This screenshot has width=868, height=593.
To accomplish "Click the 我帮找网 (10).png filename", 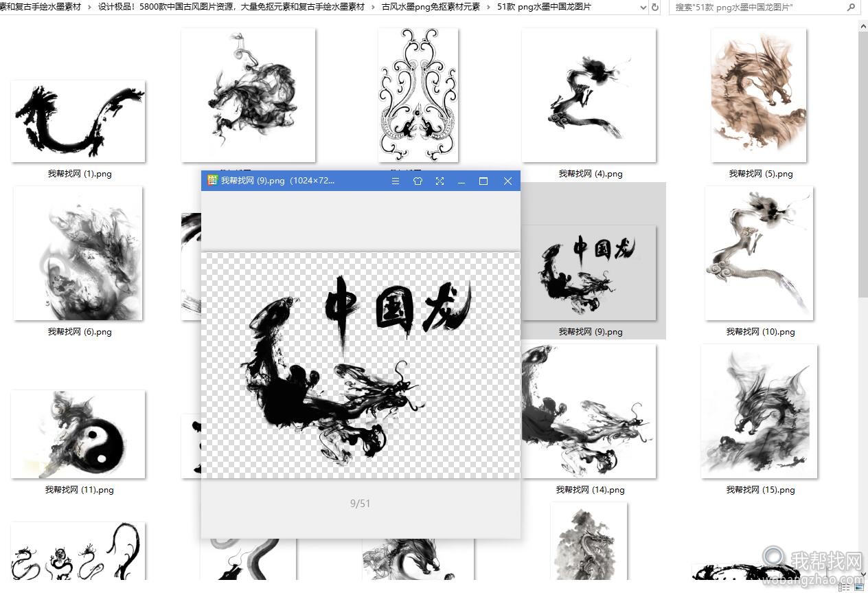I will (761, 332).
